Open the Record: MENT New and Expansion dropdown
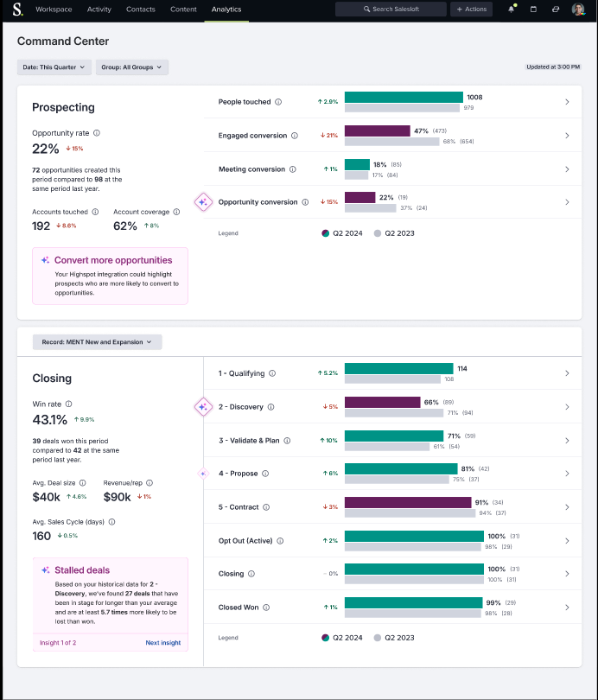 click(97, 342)
